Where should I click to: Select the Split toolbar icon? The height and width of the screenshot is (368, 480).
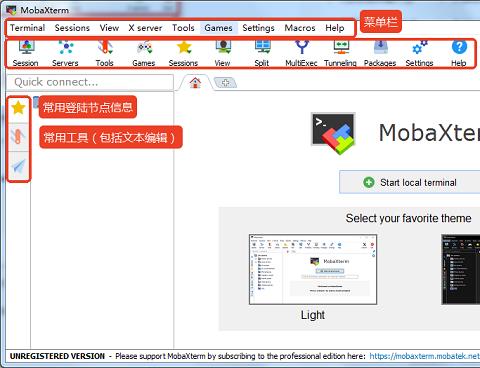tap(262, 53)
